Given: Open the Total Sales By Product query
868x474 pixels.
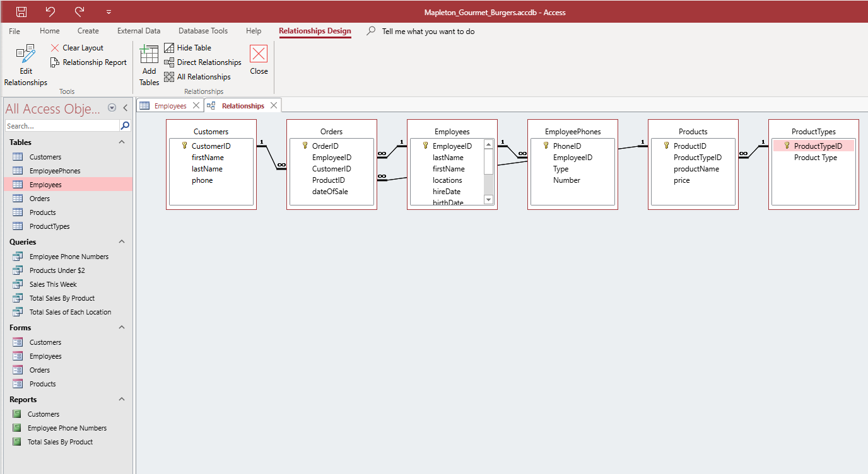Looking at the screenshot, I should pos(62,298).
